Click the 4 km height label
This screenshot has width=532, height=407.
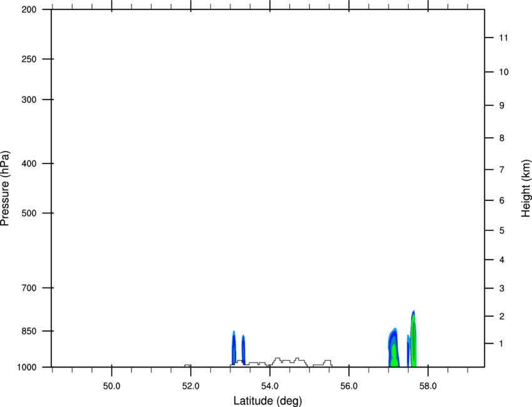click(x=502, y=260)
